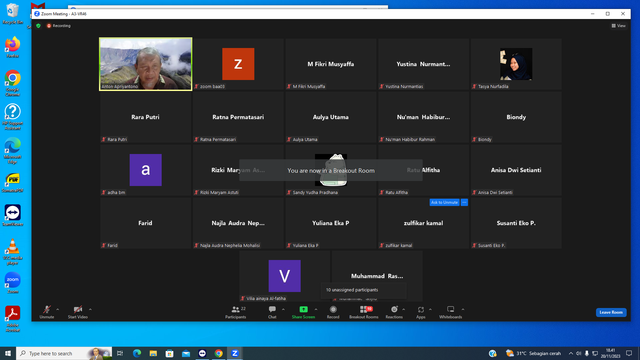Expand the Whiteboards options arrow
Screen dimensions: 640x360
pyautogui.click(x=463, y=309)
